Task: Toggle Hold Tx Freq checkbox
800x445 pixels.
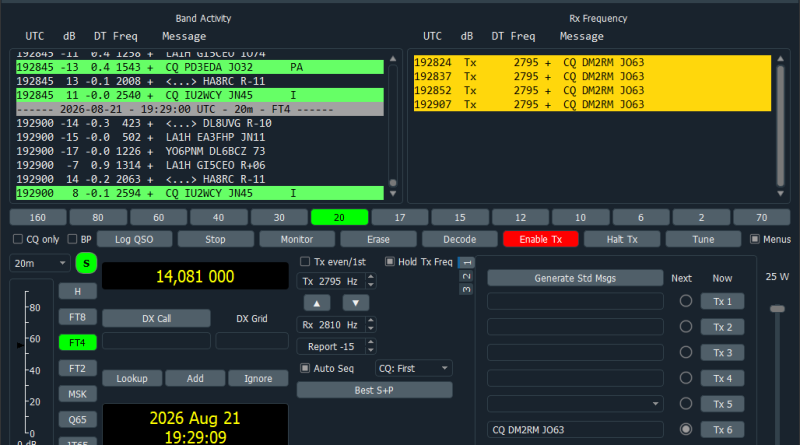Action: tap(390, 262)
